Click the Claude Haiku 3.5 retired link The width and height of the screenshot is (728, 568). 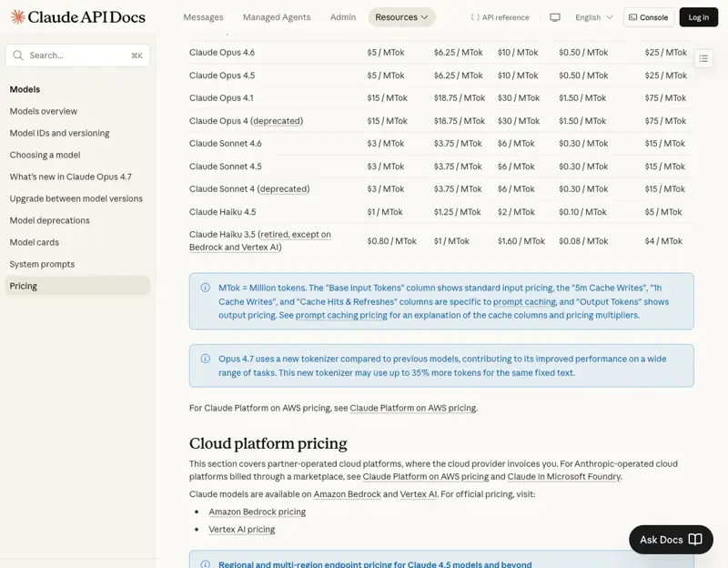[x=260, y=241]
